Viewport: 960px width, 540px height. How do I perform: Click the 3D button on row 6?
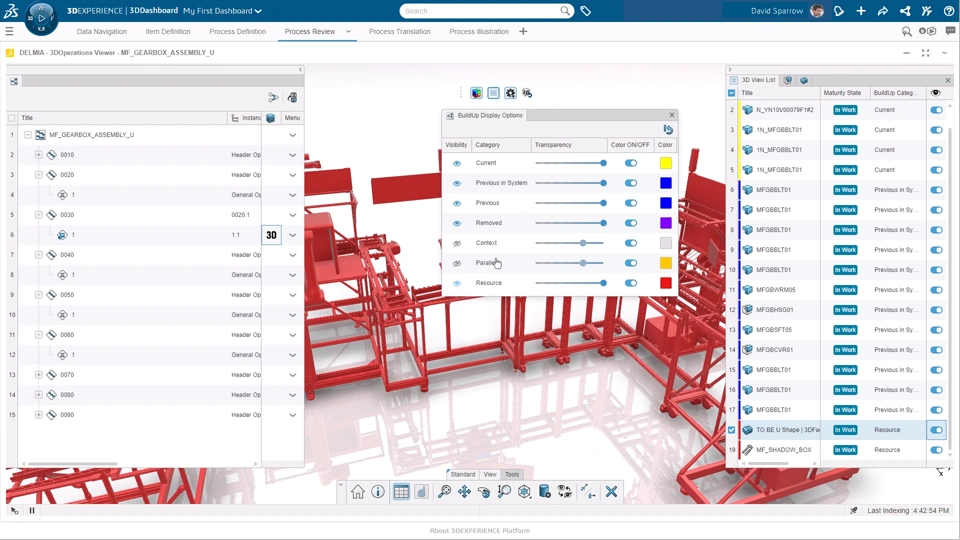(x=271, y=235)
